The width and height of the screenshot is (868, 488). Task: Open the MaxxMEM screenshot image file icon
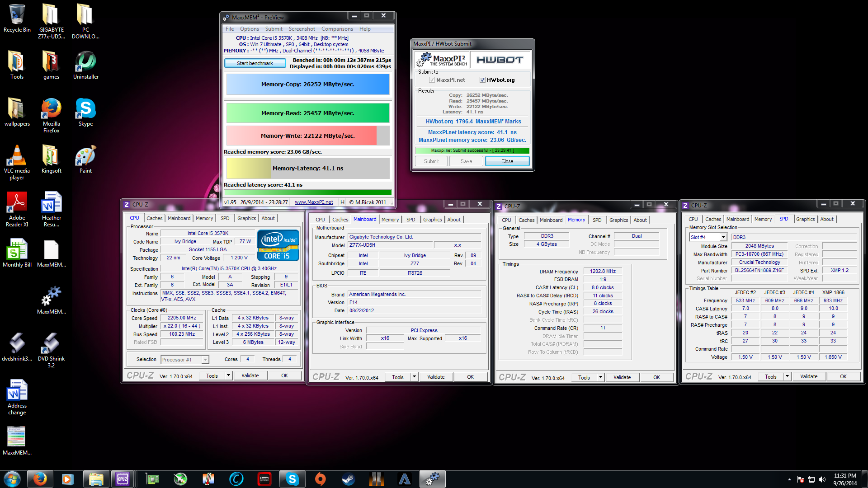pyautogui.click(x=17, y=441)
